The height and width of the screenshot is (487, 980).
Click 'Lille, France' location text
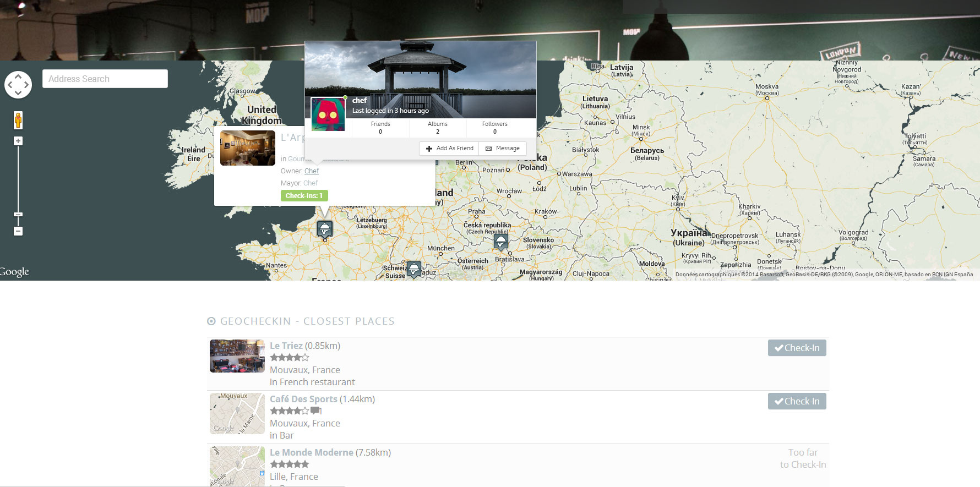pos(294,477)
